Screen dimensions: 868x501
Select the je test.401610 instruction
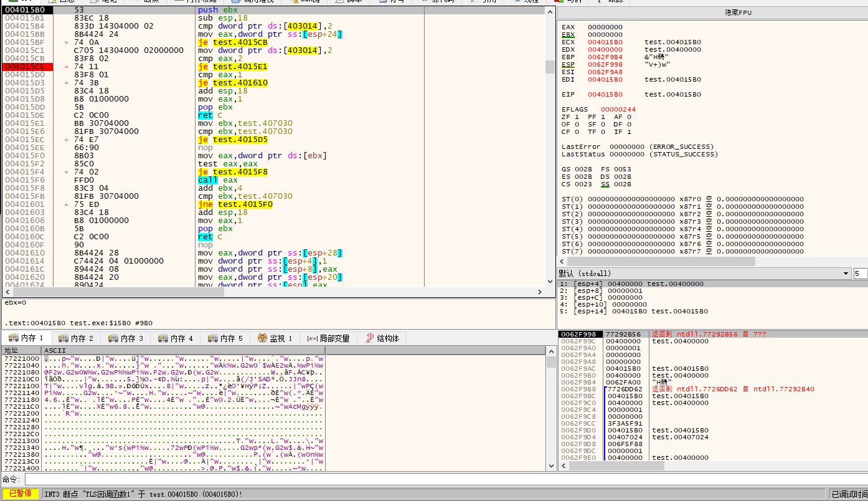[232, 83]
